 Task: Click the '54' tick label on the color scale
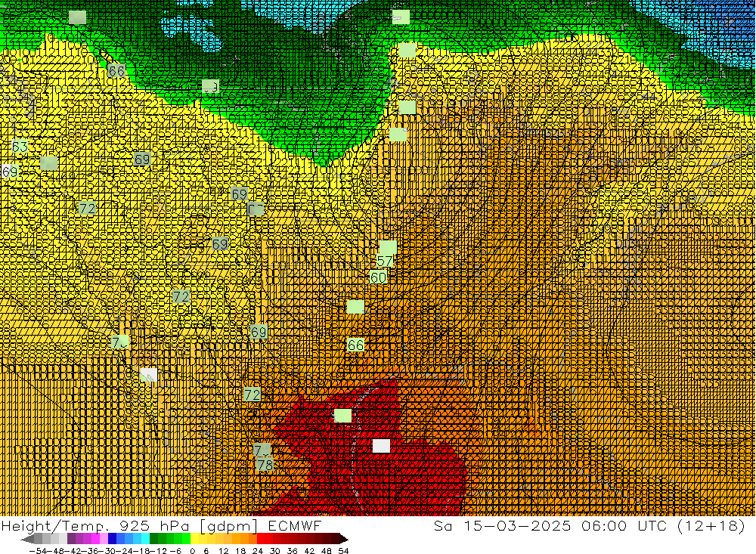click(343, 551)
